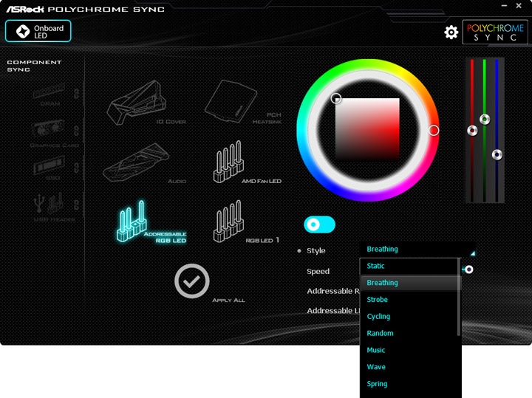Choose Random from the style list
The height and width of the screenshot is (398, 532).
409,333
